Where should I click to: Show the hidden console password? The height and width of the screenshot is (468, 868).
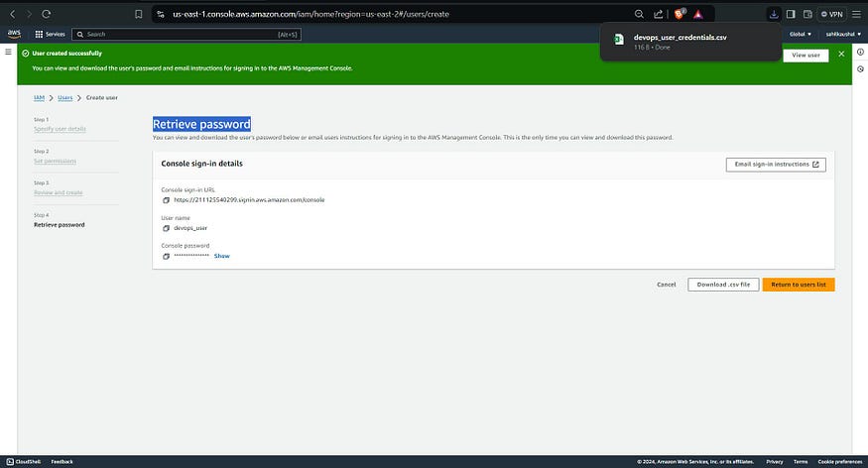click(x=222, y=256)
